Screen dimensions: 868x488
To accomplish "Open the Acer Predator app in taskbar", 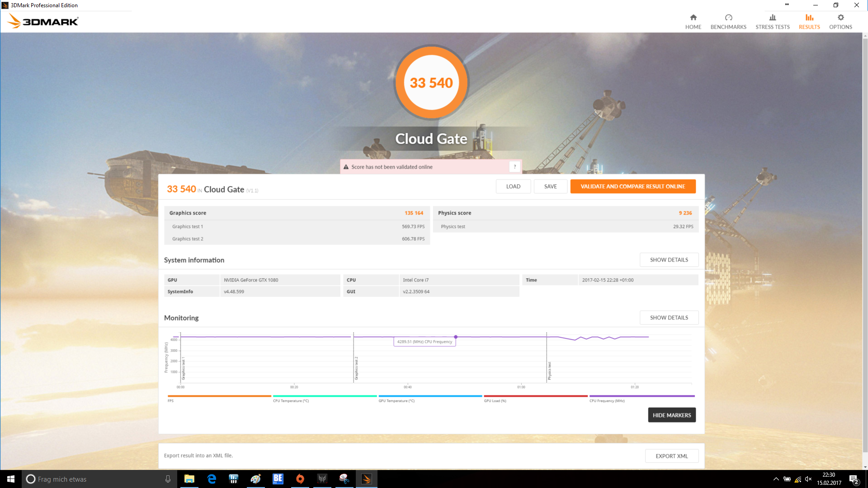I will (322, 479).
